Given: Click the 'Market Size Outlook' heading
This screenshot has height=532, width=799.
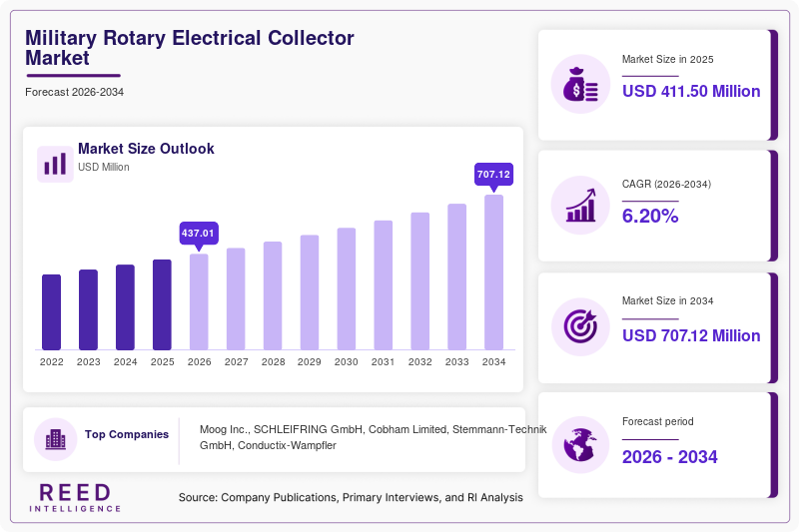Looking at the screenshot, I should click(x=146, y=149).
